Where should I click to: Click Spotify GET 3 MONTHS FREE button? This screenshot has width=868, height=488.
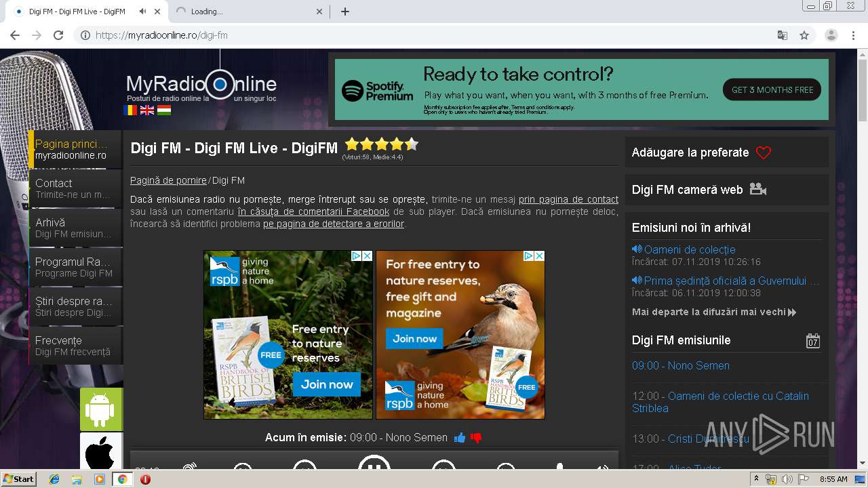772,89
